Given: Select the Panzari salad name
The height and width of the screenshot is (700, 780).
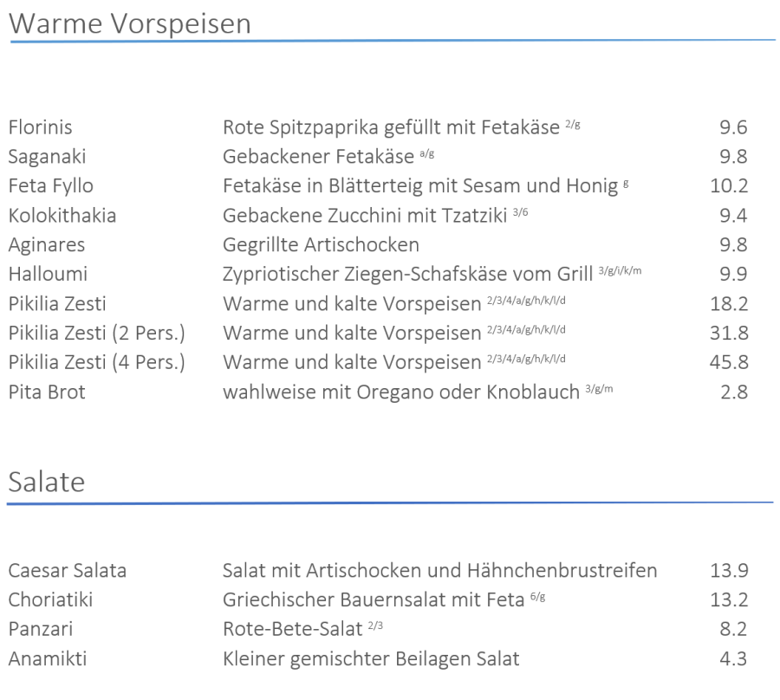Looking at the screenshot, I should pyautogui.click(x=42, y=630).
